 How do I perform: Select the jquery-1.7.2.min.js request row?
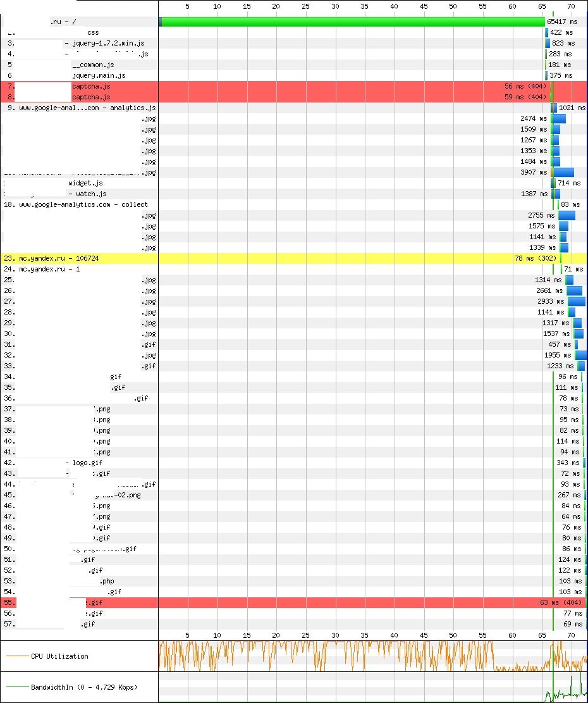111,43
